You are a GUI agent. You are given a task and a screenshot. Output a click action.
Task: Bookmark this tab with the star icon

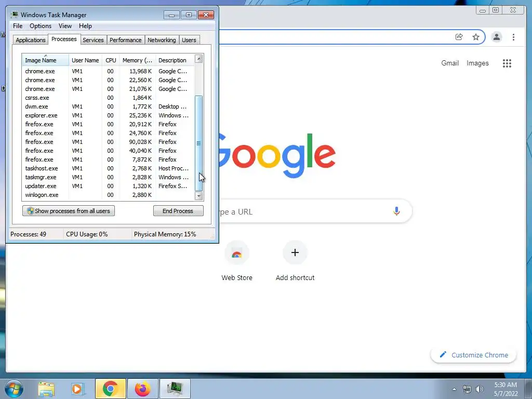(476, 37)
